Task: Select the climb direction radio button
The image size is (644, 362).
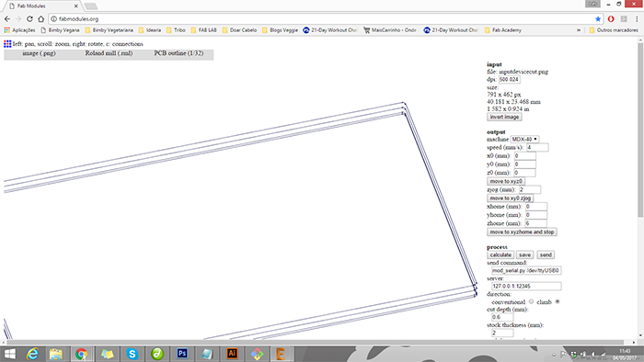Action: point(558,301)
